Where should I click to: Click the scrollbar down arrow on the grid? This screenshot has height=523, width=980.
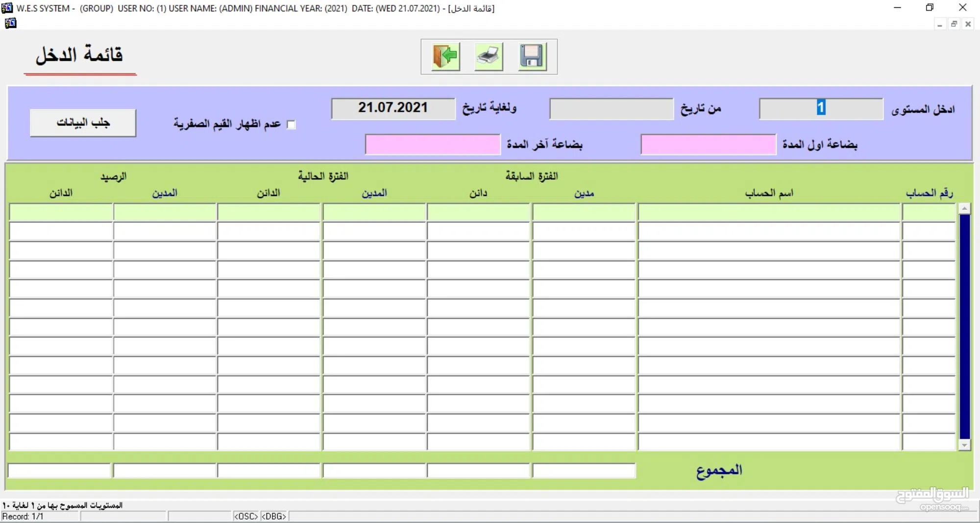964,445
